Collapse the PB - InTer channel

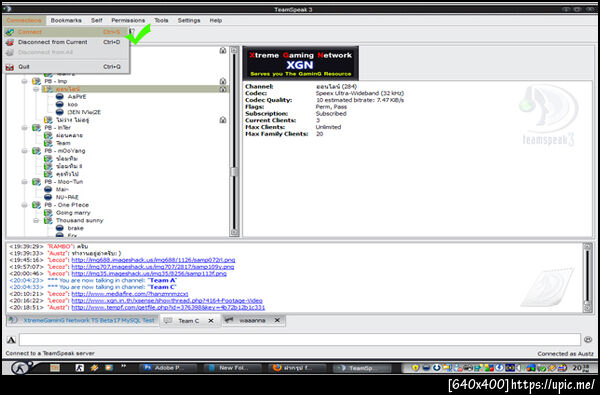24,127
